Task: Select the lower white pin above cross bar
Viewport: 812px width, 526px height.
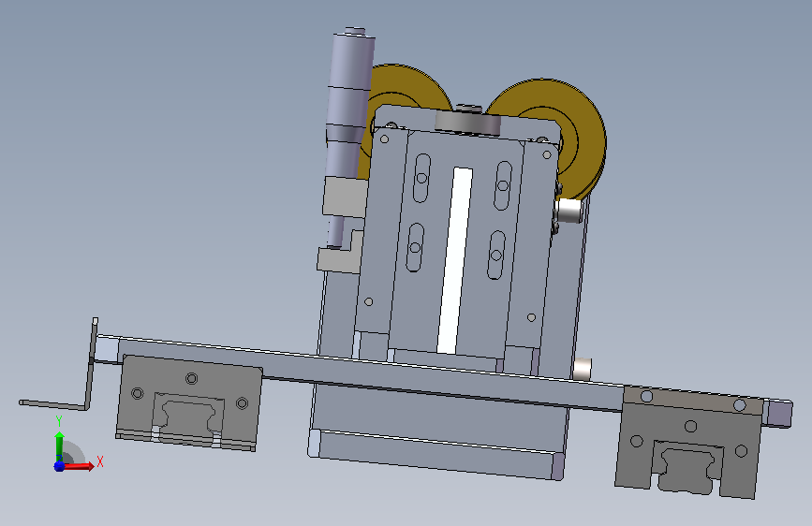Action: click(583, 369)
